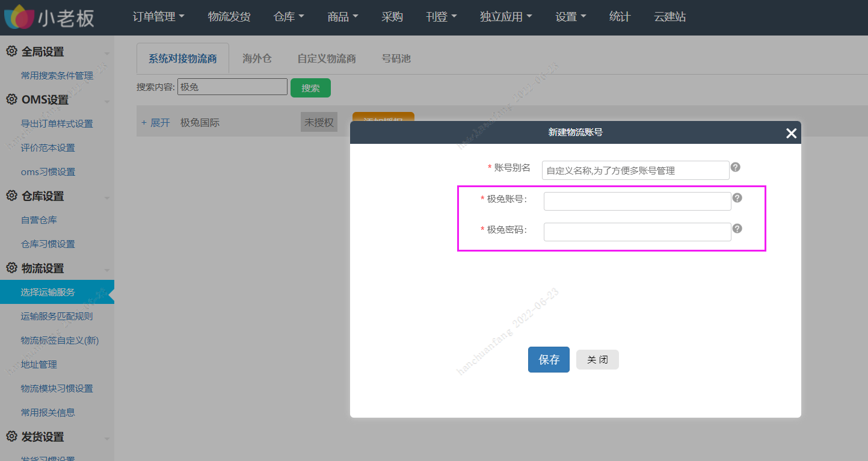
Task: Click the gear icon next to 物流设置
Action: click(11, 268)
